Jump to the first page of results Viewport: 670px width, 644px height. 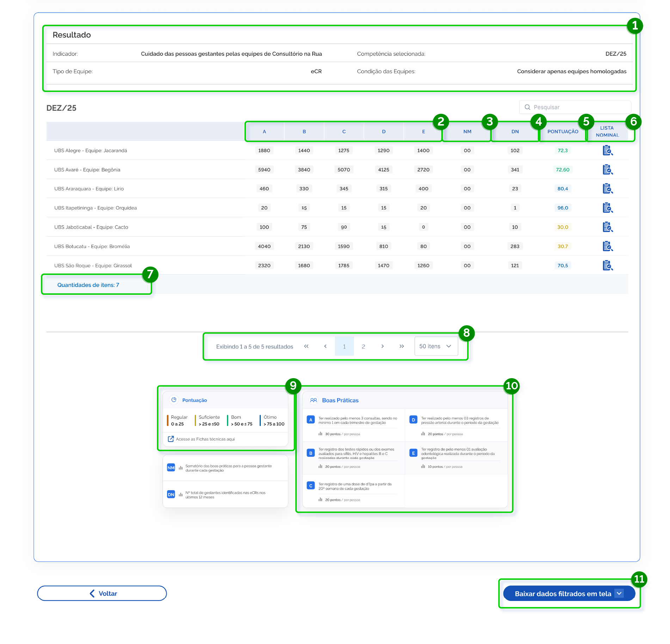(306, 346)
